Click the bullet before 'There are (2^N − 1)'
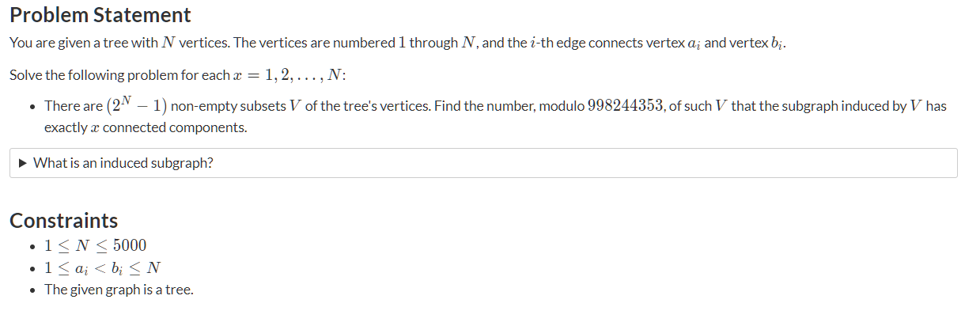980x326 pixels. 31,106
